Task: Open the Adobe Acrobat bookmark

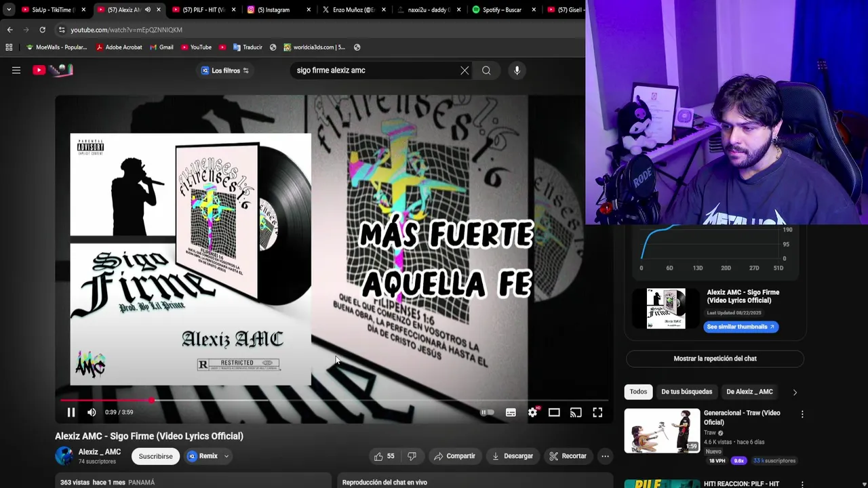Action: [x=119, y=47]
